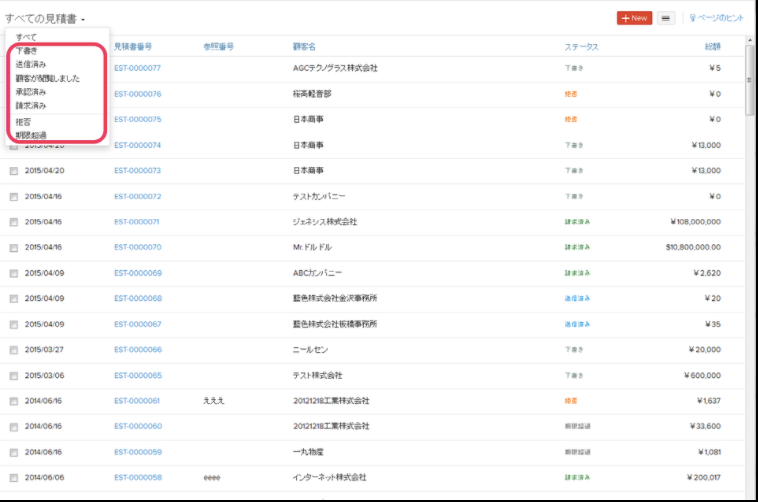Select 下書き filter option

tap(28, 50)
